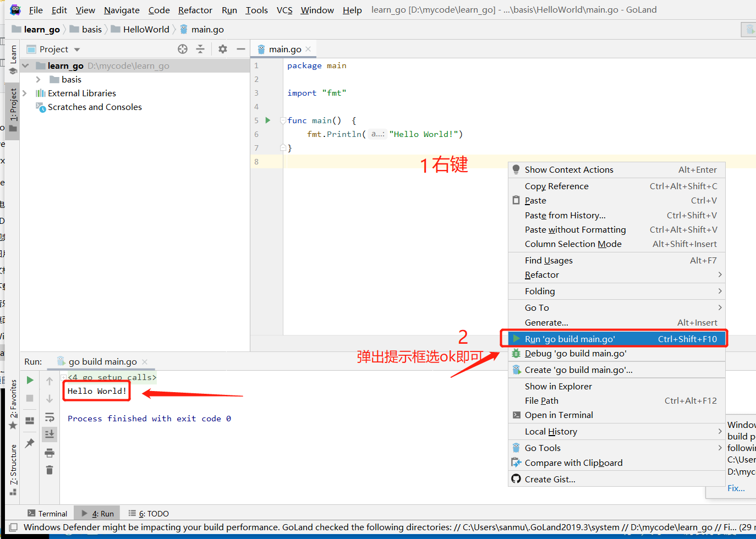The height and width of the screenshot is (539, 756).
Task: Click the GoLand application icon
Action: point(15,9)
